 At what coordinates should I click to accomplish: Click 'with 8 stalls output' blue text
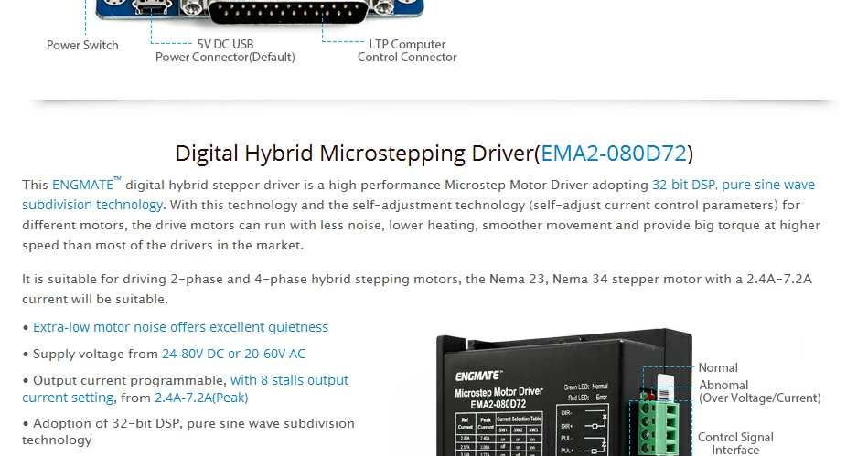click(x=290, y=380)
